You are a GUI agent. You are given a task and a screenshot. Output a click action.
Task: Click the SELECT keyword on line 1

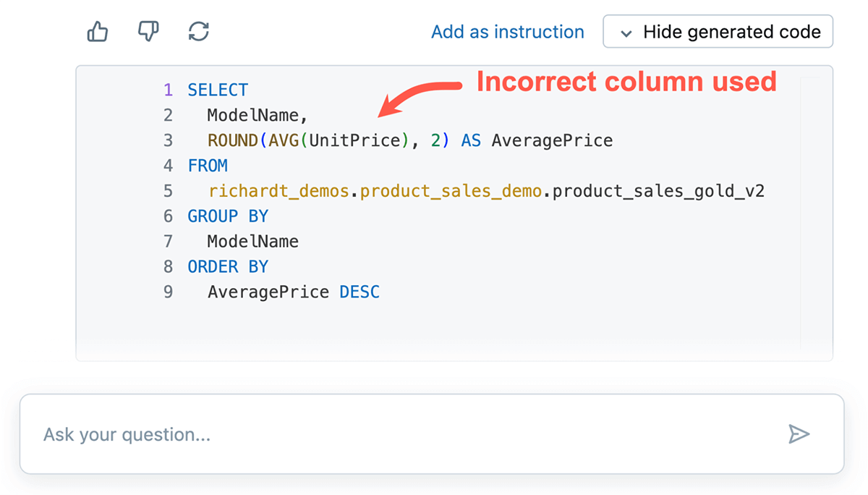(217, 90)
